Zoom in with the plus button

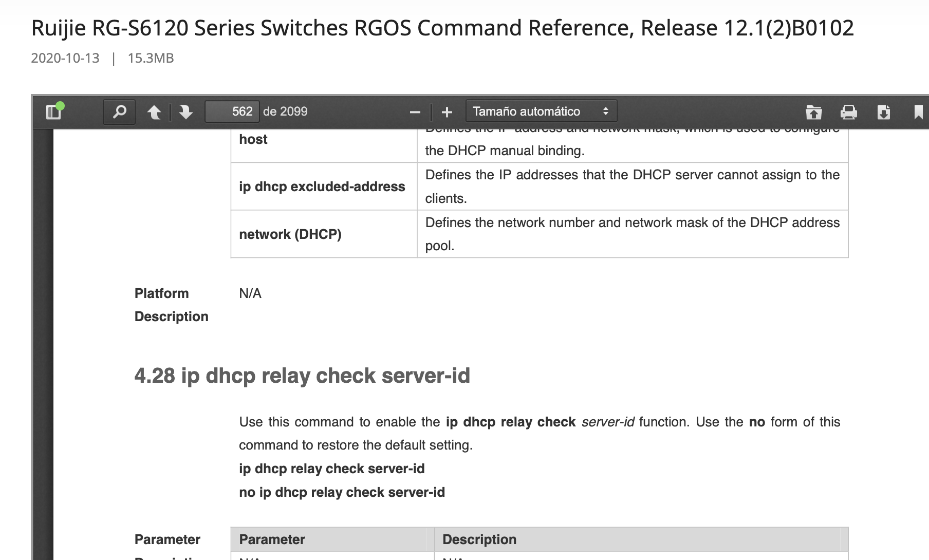[447, 112]
